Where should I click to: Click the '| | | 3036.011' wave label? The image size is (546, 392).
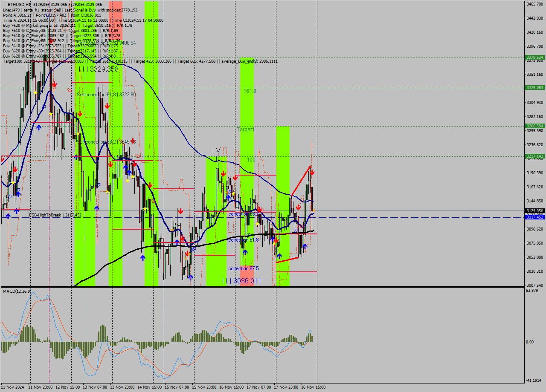[241, 281]
